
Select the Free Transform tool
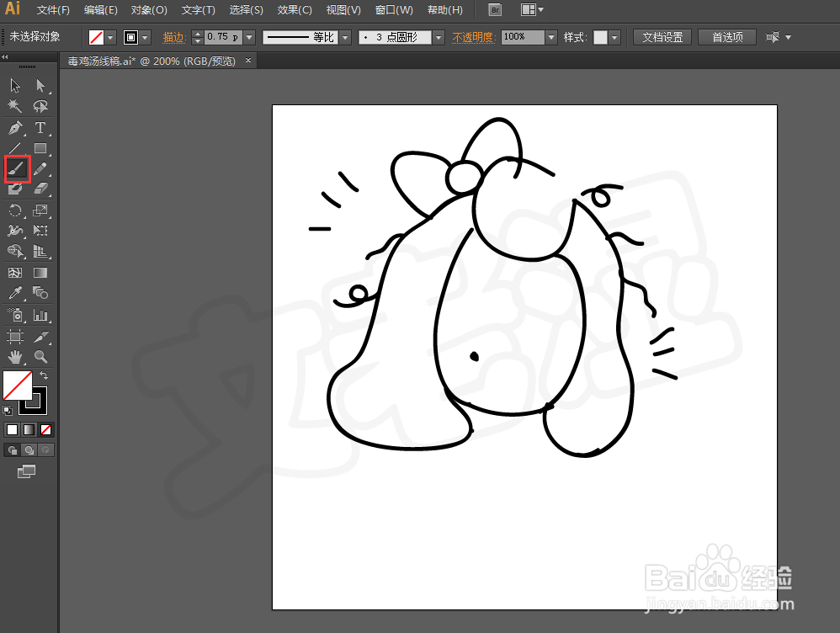point(40,231)
